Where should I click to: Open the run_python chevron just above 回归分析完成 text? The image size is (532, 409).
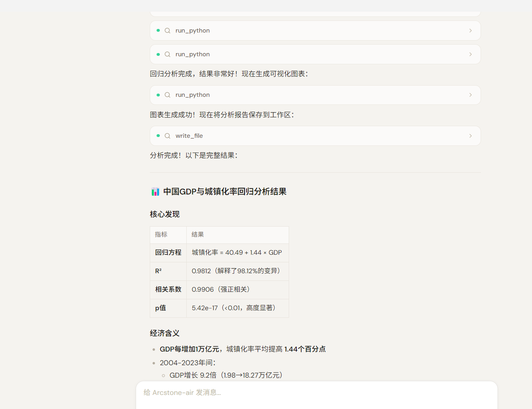click(x=470, y=54)
